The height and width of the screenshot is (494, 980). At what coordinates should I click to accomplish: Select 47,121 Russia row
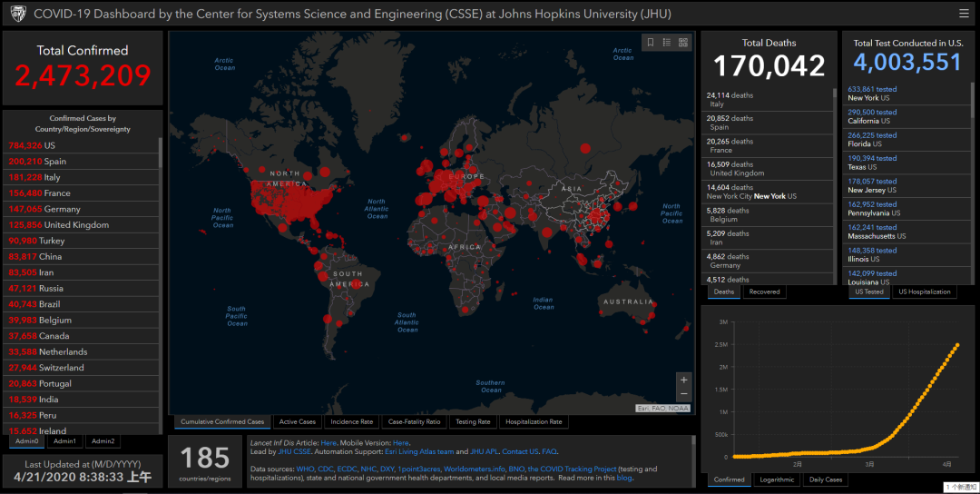81,288
